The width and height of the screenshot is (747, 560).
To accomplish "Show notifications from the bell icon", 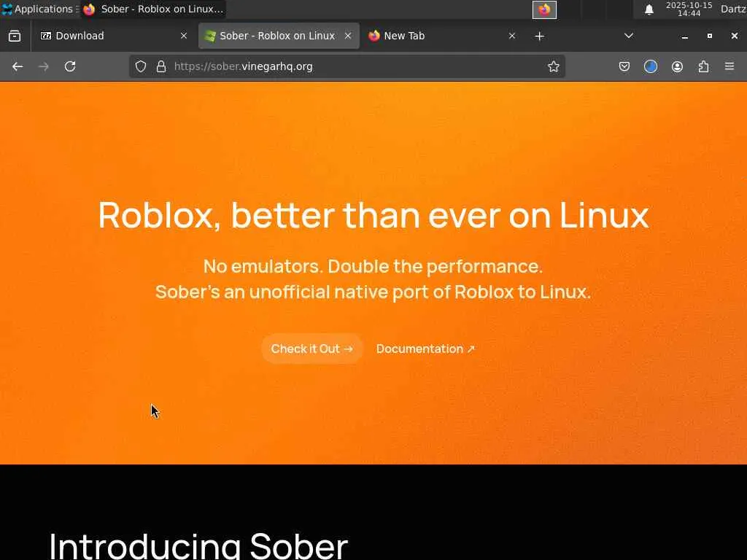I will pyautogui.click(x=649, y=9).
